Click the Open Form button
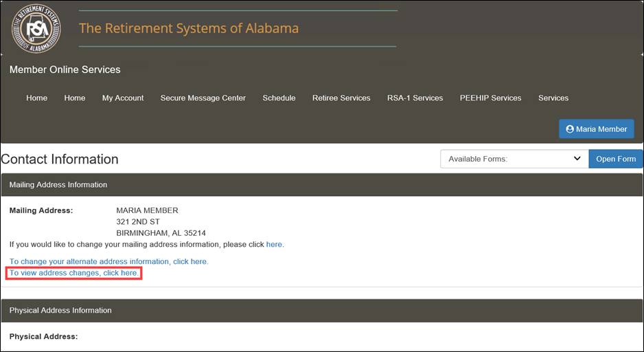 click(x=615, y=159)
